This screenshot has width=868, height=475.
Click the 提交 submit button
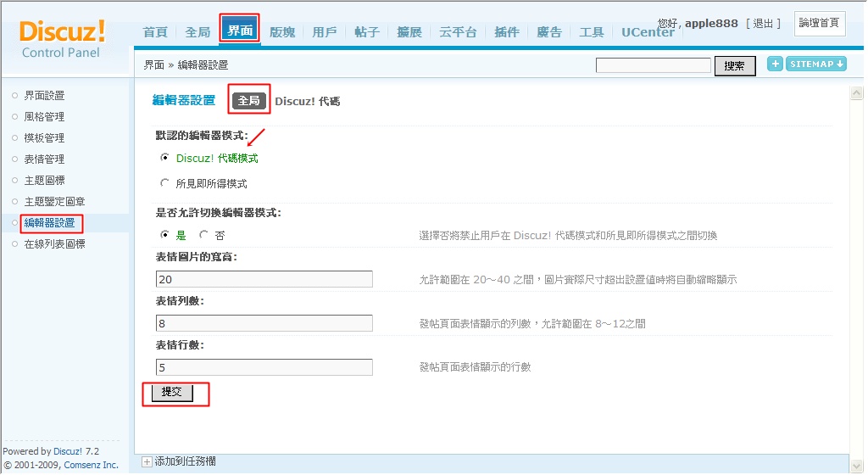pos(172,393)
